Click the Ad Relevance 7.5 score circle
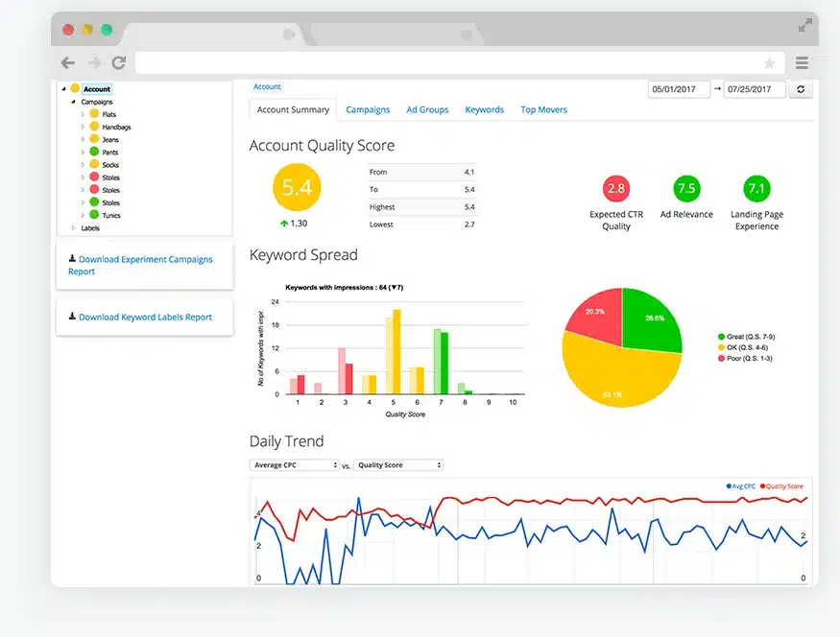Screen dimensions: 840x637 click(686, 189)
